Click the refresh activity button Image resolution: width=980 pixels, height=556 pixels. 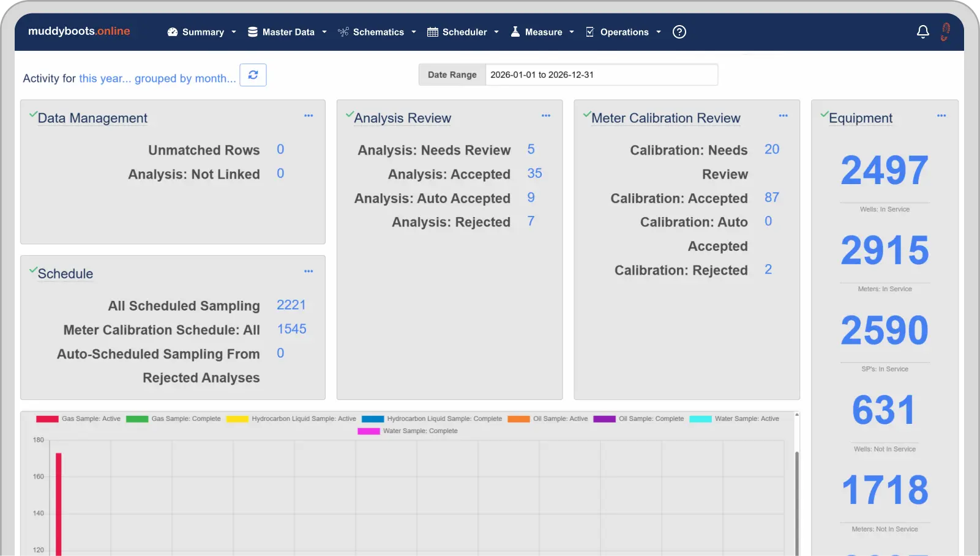(253, 75)
